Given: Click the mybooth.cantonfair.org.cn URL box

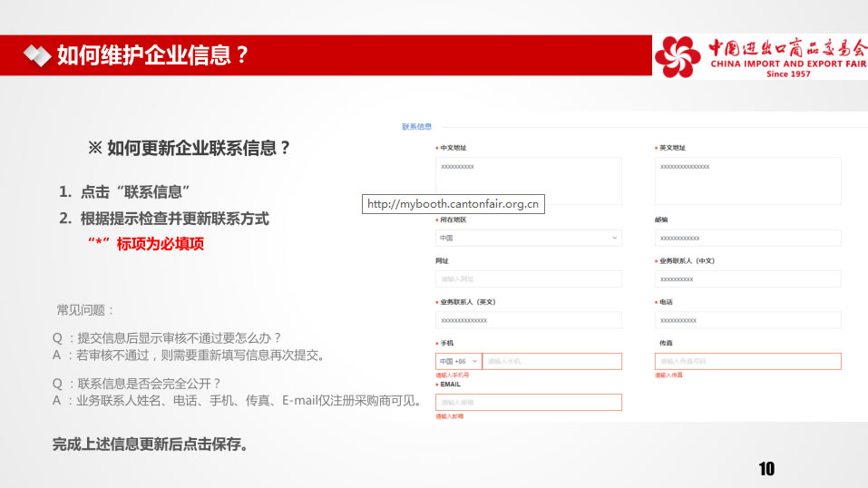Looking at the screenshot, I should click(453, 204).
